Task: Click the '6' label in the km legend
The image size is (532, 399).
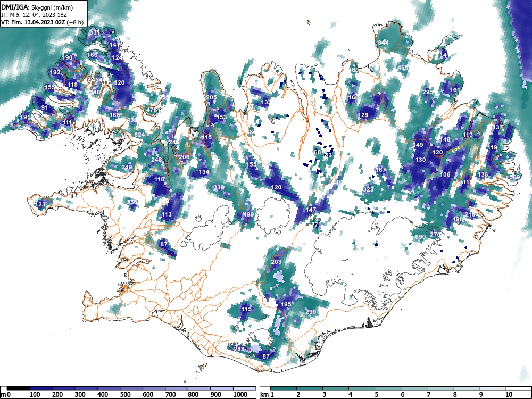Action: [x=402, y=394]
